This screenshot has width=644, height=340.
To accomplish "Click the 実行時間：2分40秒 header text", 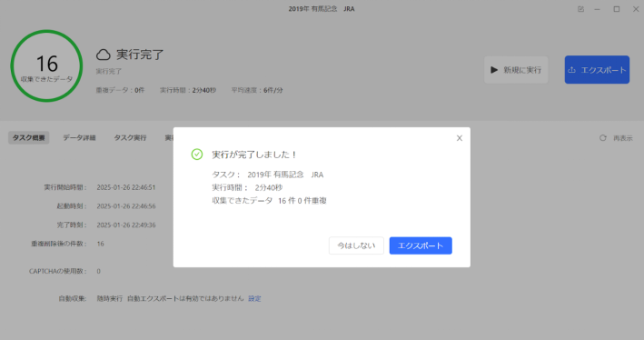I will (188, 90).
